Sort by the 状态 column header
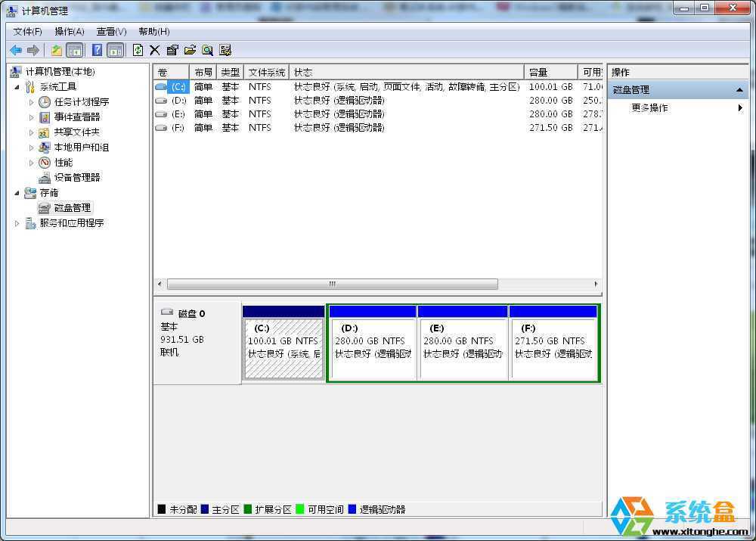Viewport: 756px width, 541px height. click(x=407, y=73)
